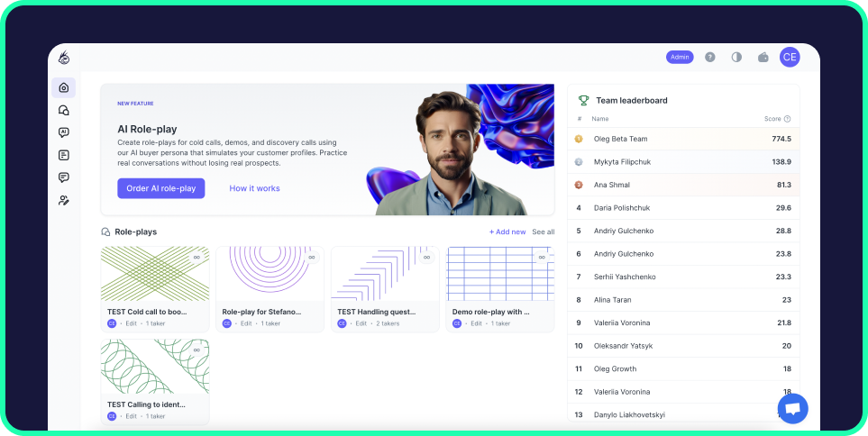
Task: Open the AI chat sidebar icon
Action: (x=64, y=132)
